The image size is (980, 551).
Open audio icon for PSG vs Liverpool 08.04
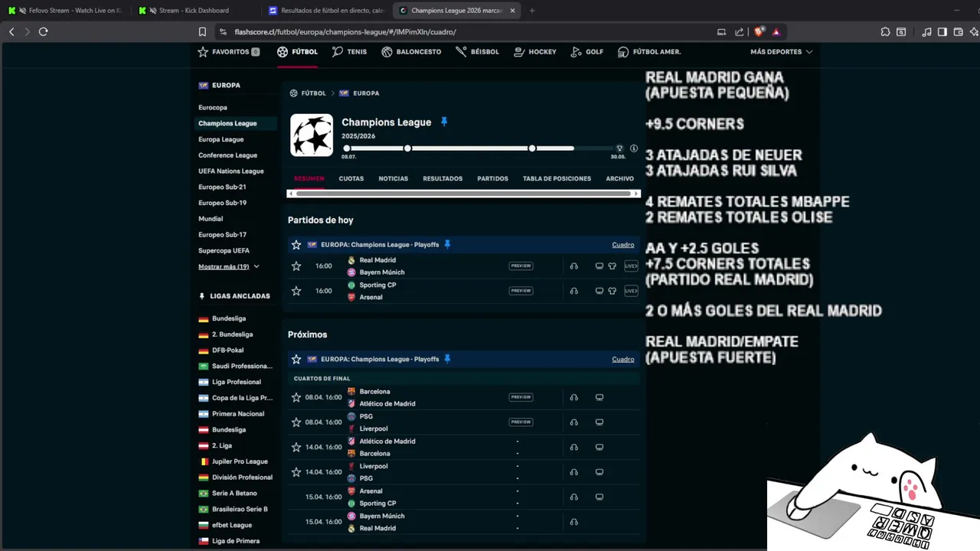573,422
